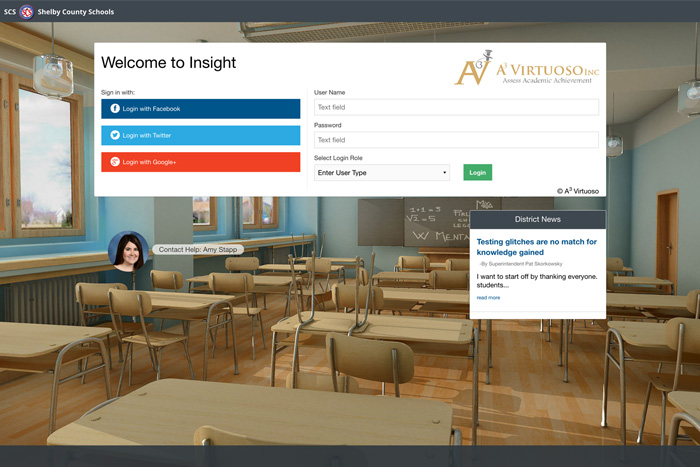Image resolution: width=700 pixels, height=467 pixels.
Task: Click the Shelby County Schools title text
Action: click(76, 12)
